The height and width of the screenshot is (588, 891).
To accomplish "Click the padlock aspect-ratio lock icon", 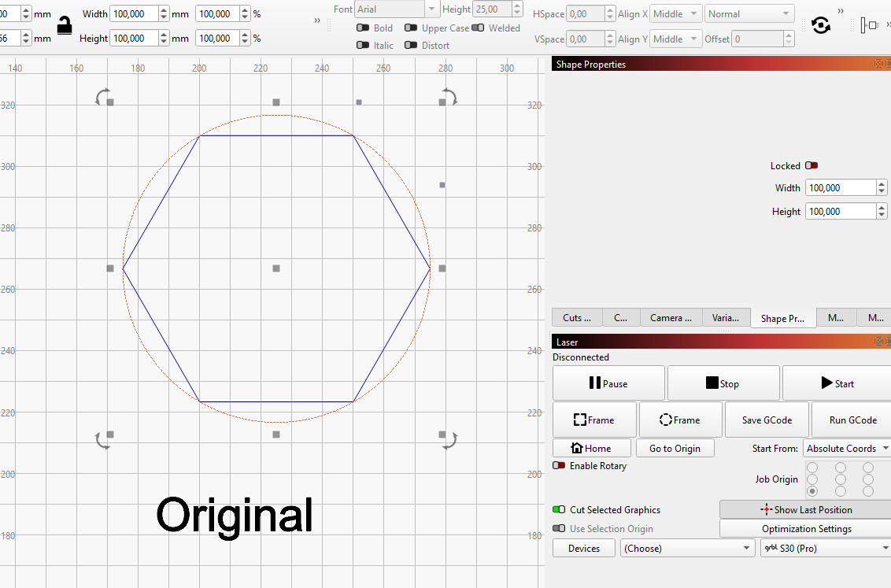I will [x=65, y=25].
